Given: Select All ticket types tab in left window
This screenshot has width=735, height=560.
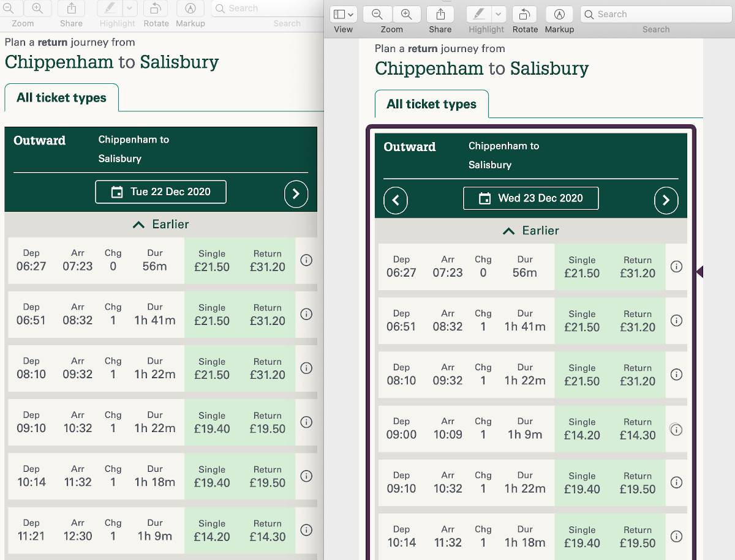Looking at the screenshot, I should [61, 98].
